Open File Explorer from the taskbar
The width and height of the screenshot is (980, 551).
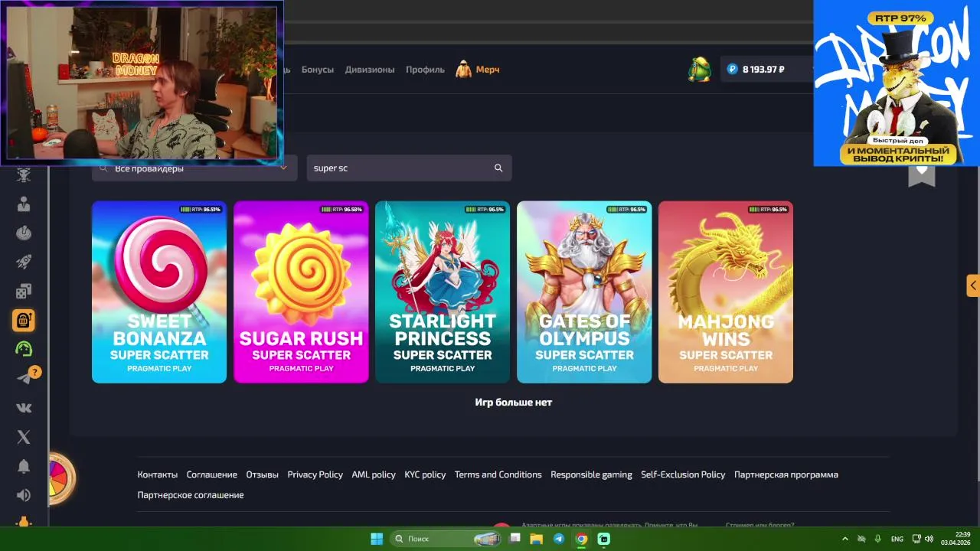(537, 539)
